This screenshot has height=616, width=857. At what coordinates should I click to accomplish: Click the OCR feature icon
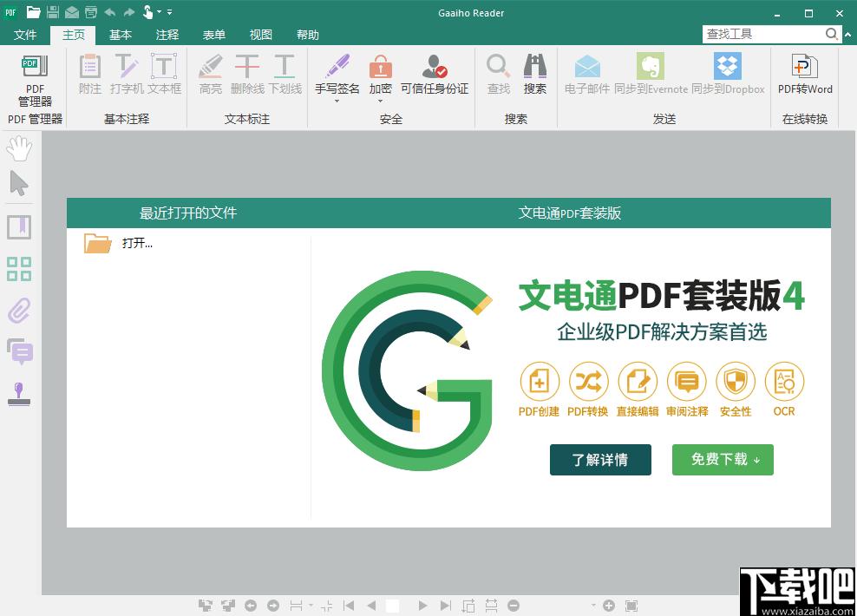784,382
